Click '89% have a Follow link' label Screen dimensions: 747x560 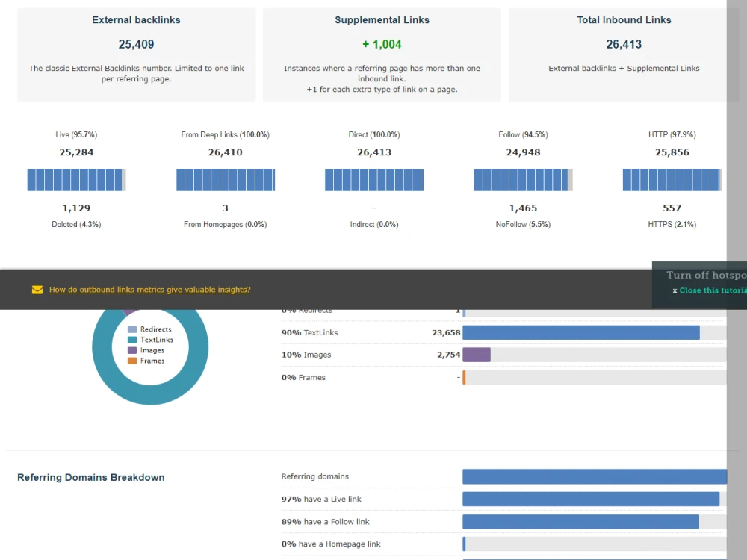326,522
